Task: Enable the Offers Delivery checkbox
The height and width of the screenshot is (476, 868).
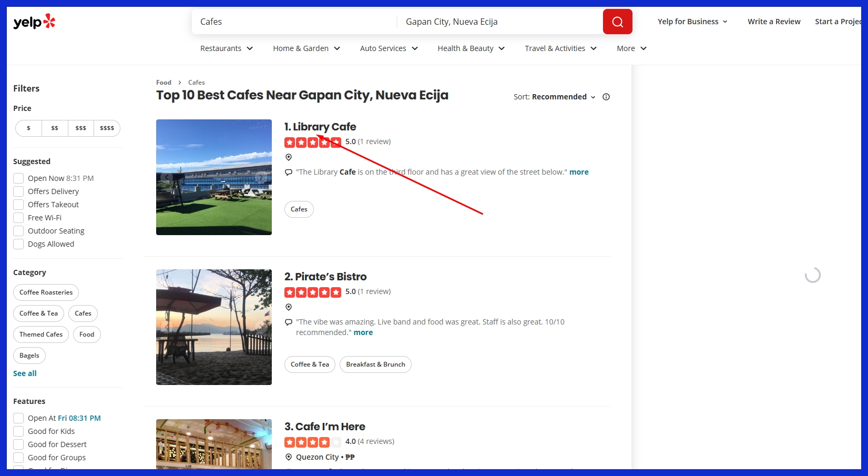Action: pos(18,191)
